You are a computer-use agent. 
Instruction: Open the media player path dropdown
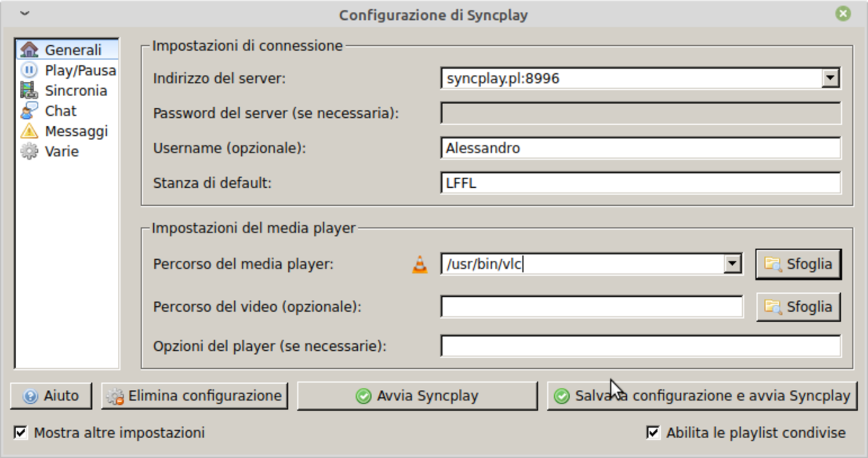[732, 265]
